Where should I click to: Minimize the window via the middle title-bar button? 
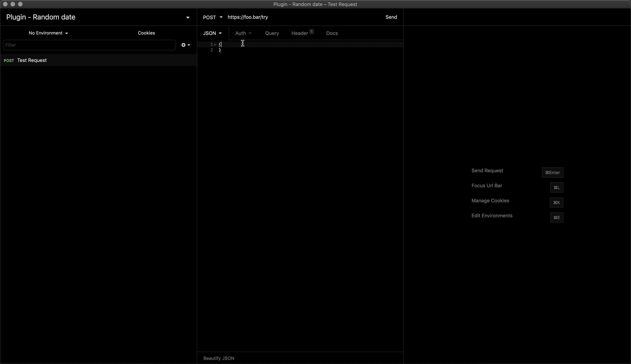point(13,4)
